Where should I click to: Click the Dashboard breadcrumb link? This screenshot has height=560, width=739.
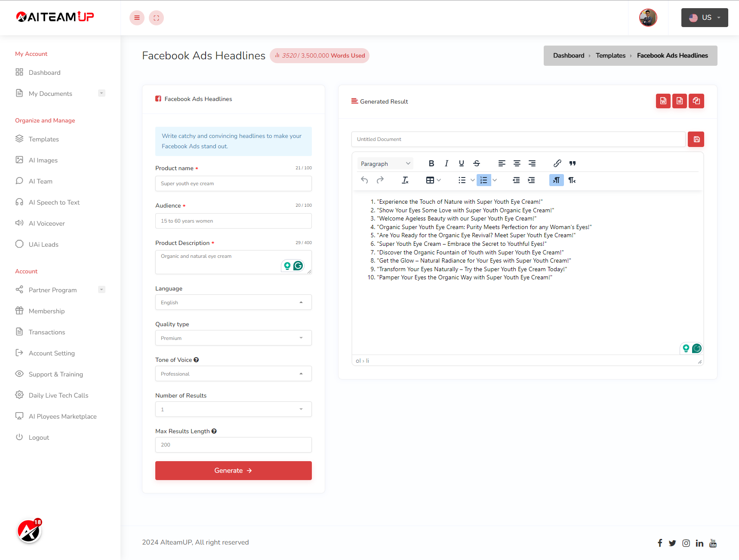click(568, 55)
